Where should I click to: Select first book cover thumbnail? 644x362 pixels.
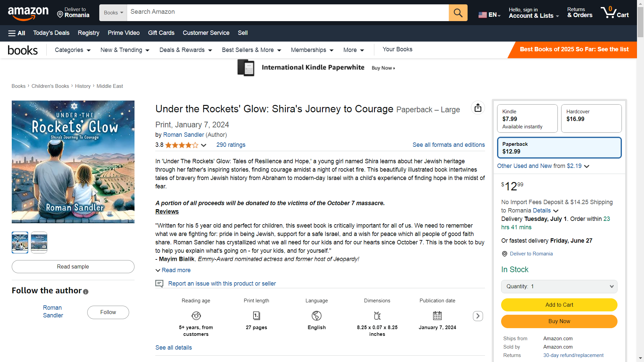[x=20, y=242]
